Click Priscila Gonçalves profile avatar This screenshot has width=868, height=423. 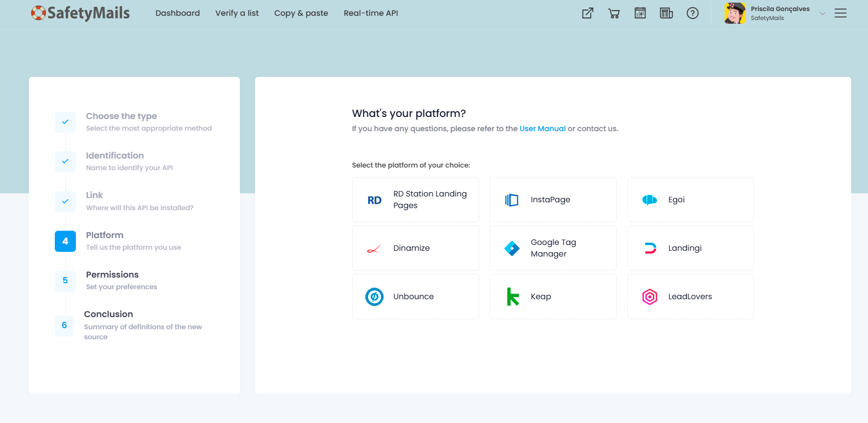pyautogui.click(x=735, y=13)
